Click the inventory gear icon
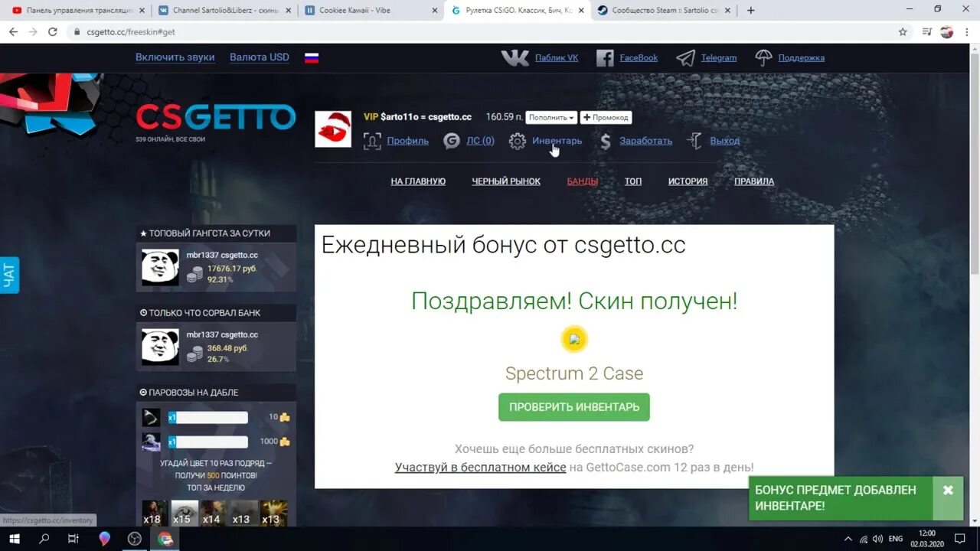 (518, 141)
